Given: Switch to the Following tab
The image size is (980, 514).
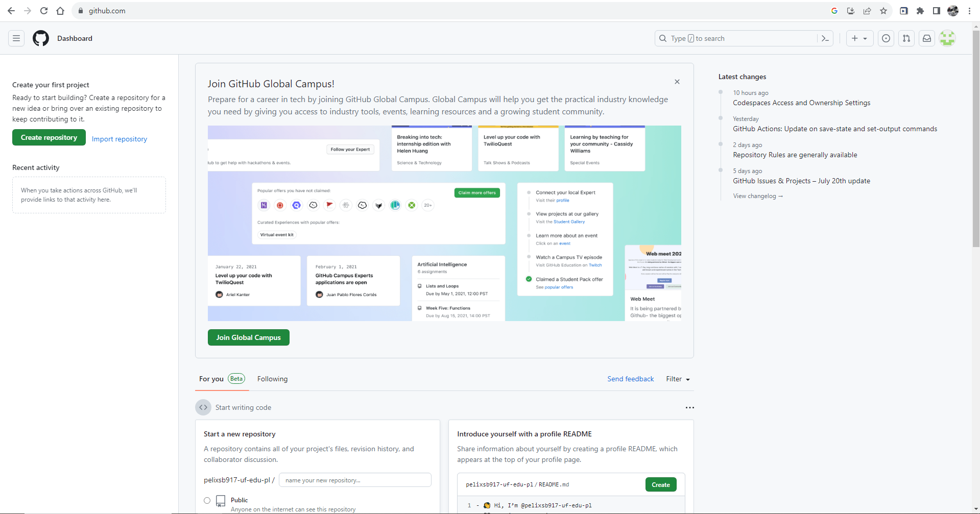Looking at the screenshot, I should [272, 379].
